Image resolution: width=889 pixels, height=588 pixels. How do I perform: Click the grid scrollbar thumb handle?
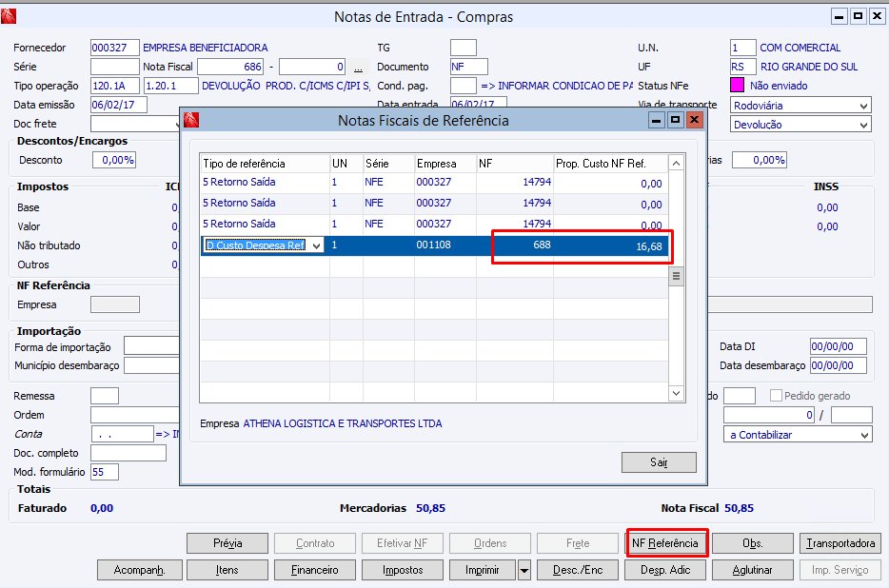coord(676,276)
